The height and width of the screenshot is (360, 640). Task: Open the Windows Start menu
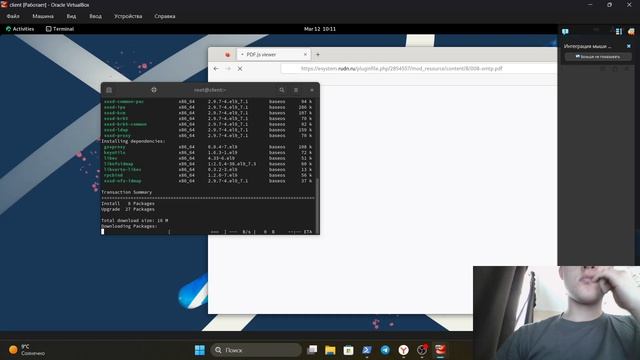[200, 350]
